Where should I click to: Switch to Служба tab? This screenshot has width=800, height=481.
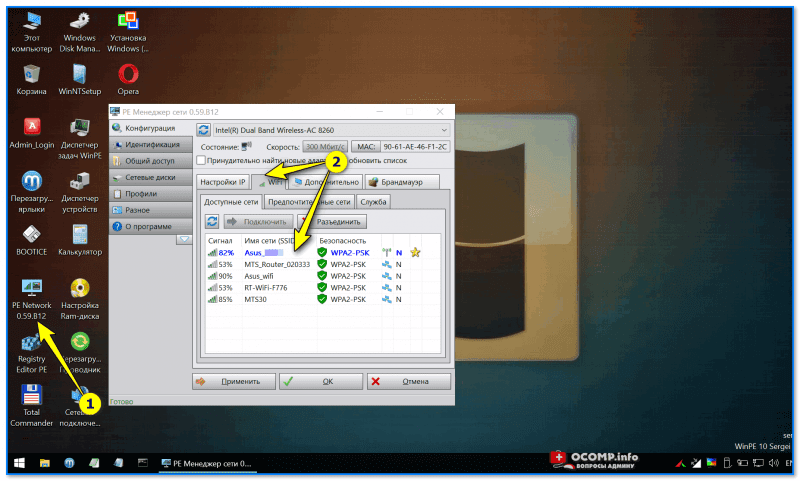[373, 202]
